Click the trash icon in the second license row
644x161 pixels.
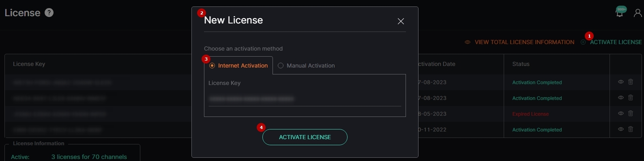631,97
